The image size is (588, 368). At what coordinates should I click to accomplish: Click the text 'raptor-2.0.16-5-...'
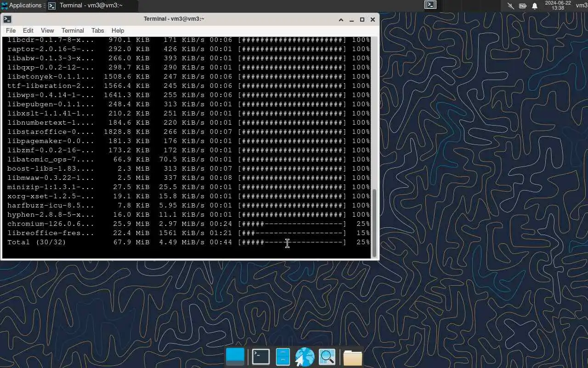point(51,49)
